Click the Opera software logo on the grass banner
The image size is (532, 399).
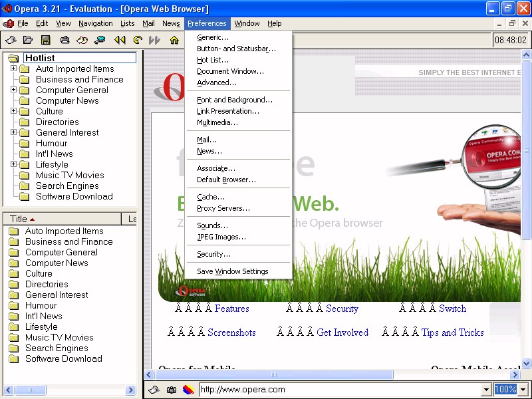pos(191,291)
